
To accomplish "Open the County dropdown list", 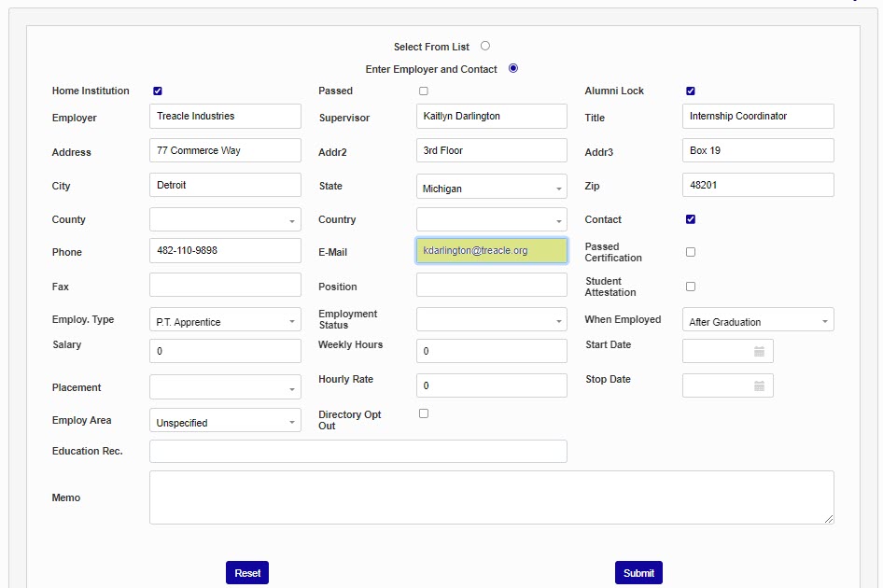I will (225, 220).
